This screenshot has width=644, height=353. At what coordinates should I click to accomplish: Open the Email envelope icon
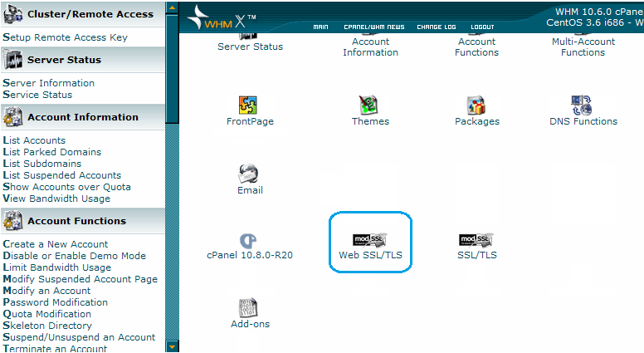(x=248, y=174)
